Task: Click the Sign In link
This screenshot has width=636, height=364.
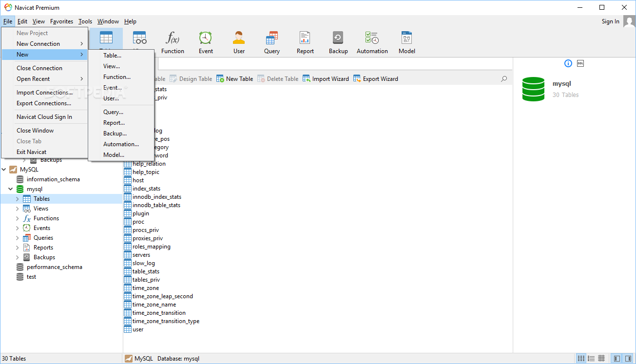Action: 611,21
